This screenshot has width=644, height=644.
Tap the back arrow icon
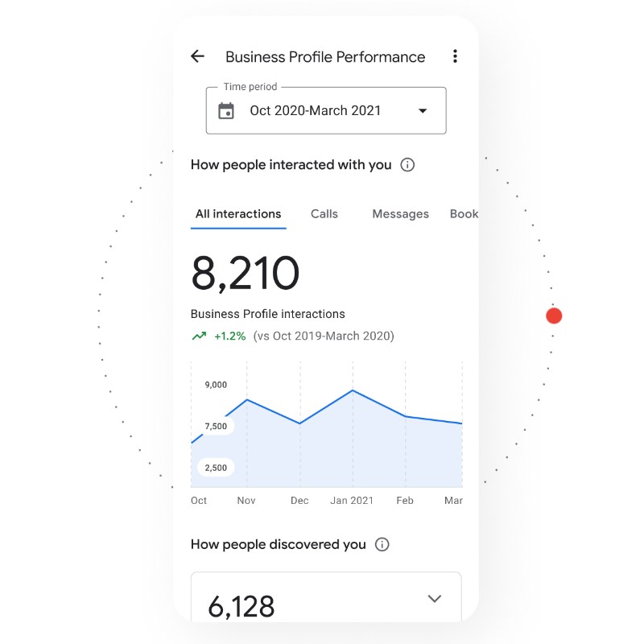(x=197, y=56)
